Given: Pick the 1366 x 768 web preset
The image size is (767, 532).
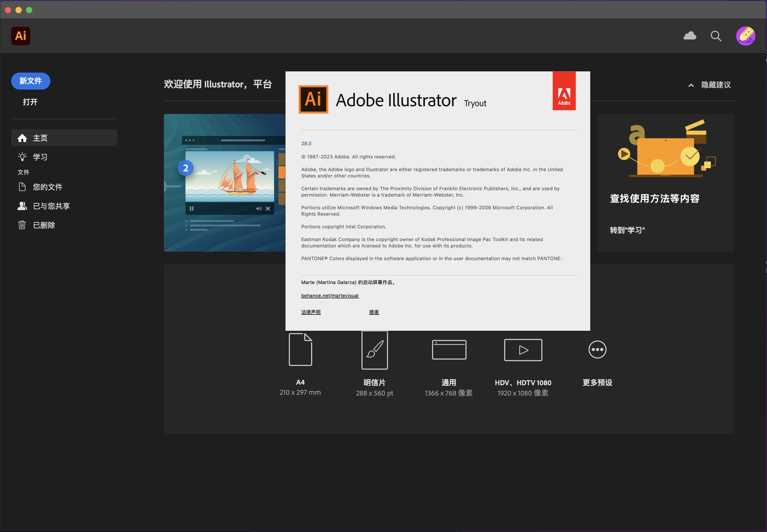Looking at the screenshot, I should click(x=449, y=350).
